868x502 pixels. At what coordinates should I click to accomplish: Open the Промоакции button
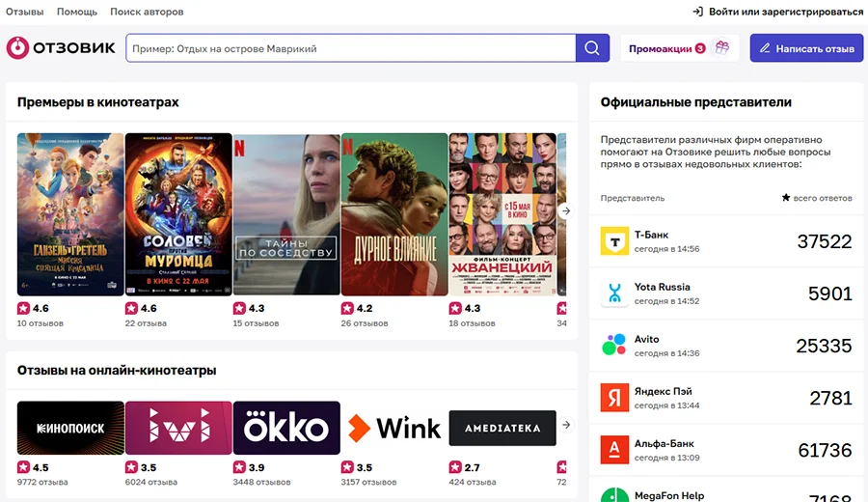pyautogui.click(x=680, y=48)
